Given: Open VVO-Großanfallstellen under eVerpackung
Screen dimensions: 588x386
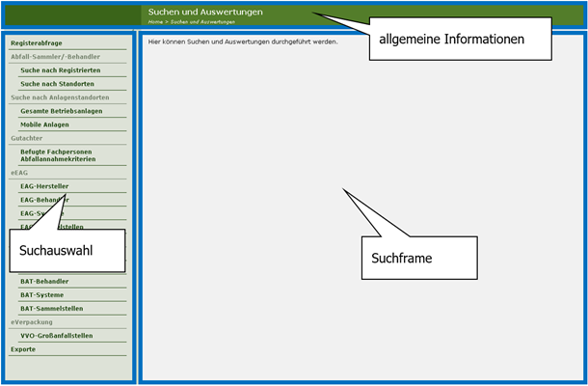Looking at the screenshot, I should (57, 336).
